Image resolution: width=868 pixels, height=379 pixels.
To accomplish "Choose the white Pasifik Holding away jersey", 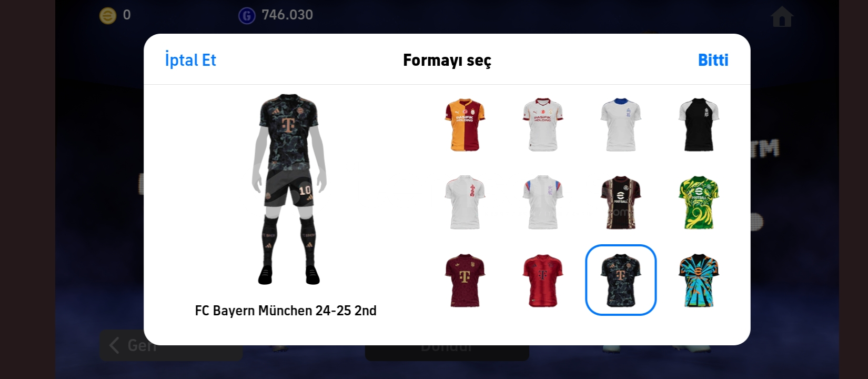I will coord(542,125).
